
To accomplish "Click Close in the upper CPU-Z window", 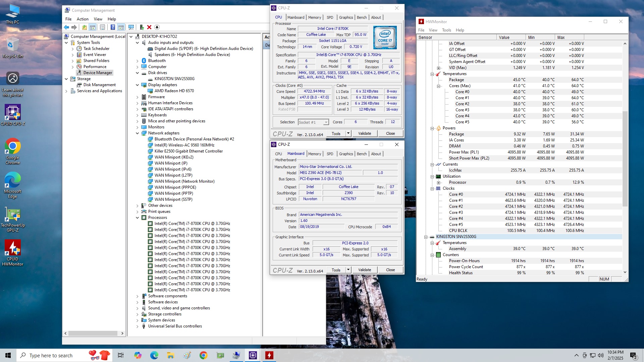I will tap(390, 133).
